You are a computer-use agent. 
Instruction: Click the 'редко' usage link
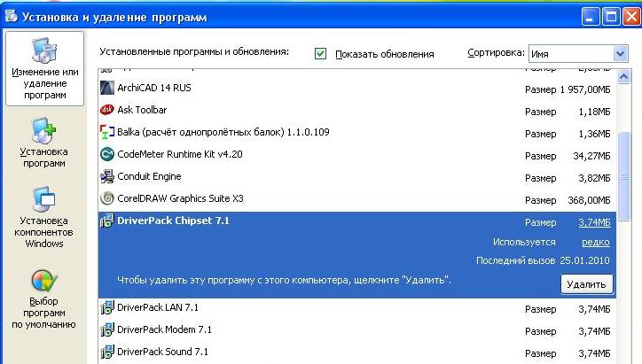pyautogui.click(x=595, y=242)
